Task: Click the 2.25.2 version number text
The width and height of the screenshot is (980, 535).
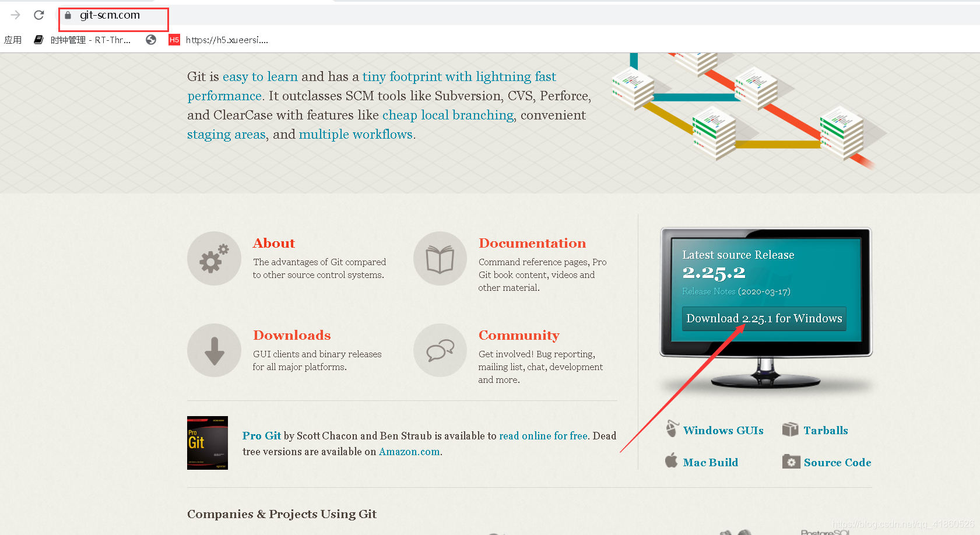Action: [x=714, y=272]
